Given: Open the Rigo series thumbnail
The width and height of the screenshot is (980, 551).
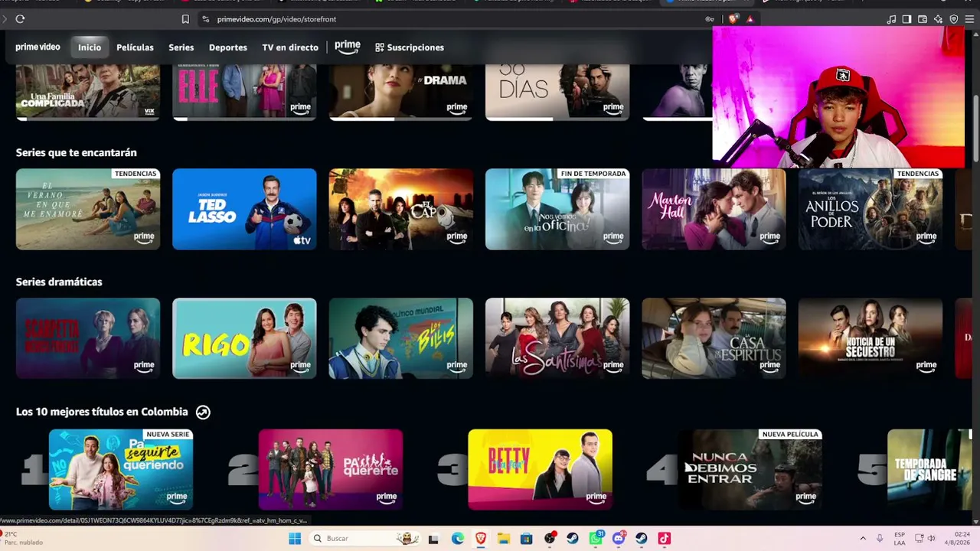Looking at the screenshot, I should pyautogui.click(x=244, y=338).
